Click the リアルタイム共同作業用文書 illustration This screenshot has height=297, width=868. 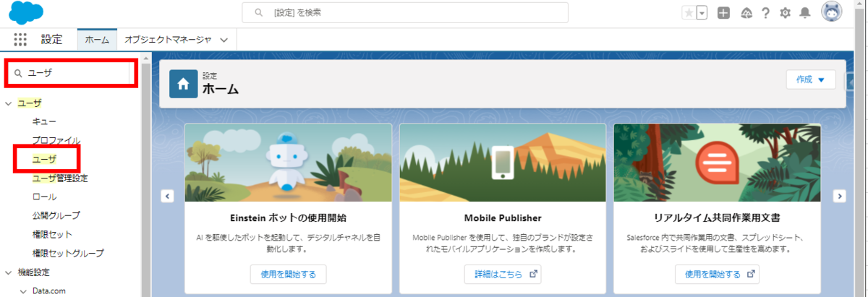click(718, 163)
